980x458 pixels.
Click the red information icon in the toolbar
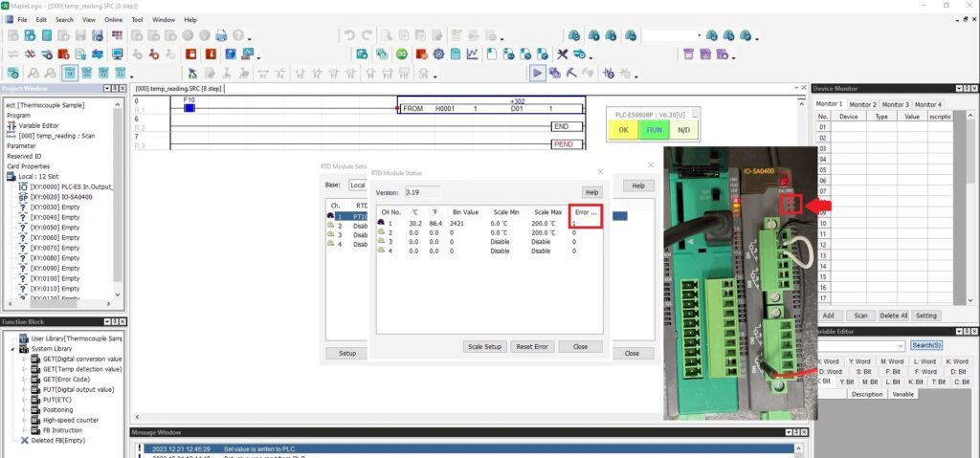click(x=211, y=55)
